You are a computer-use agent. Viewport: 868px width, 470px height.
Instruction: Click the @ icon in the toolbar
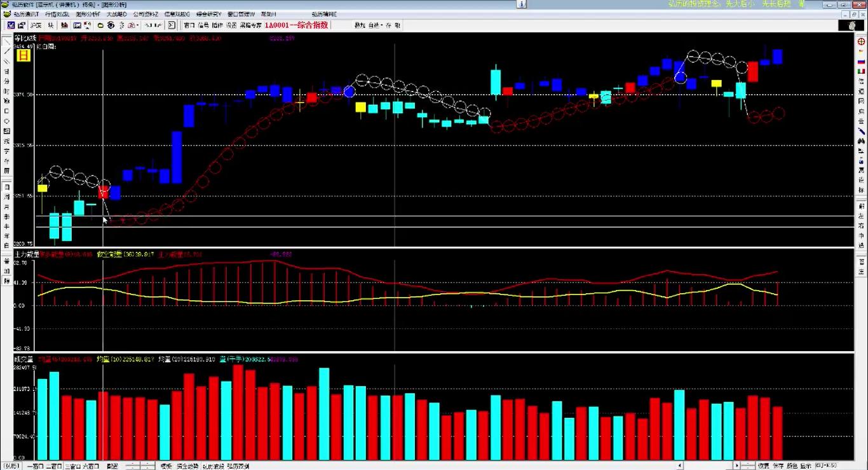point(133,25)
